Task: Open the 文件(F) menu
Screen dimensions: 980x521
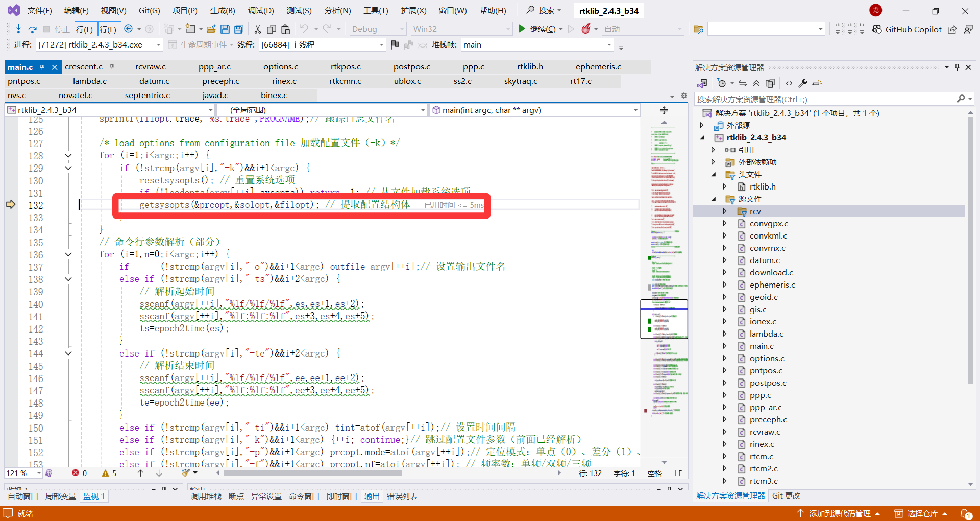Action: pyautogui.click(x=39, y=11)
